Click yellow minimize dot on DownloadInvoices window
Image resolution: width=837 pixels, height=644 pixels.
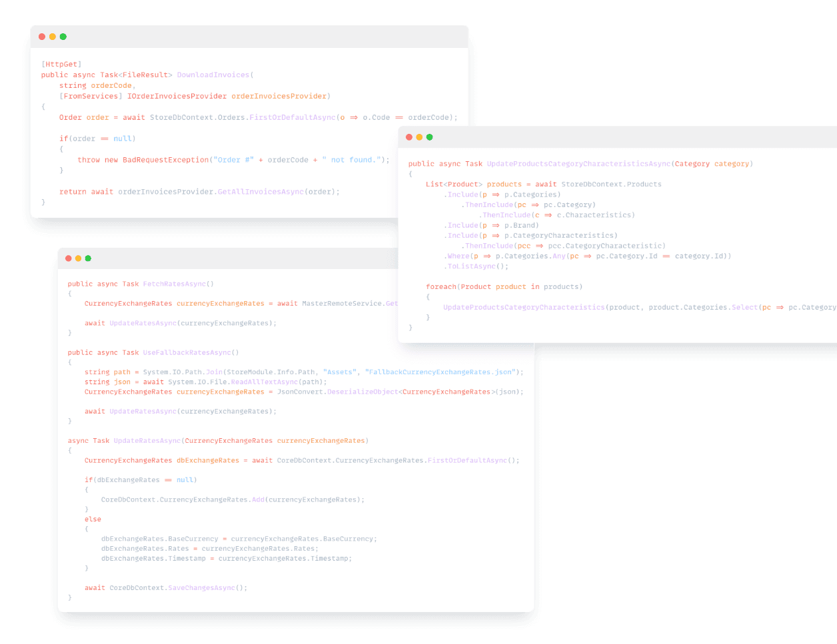pos(53,37)
